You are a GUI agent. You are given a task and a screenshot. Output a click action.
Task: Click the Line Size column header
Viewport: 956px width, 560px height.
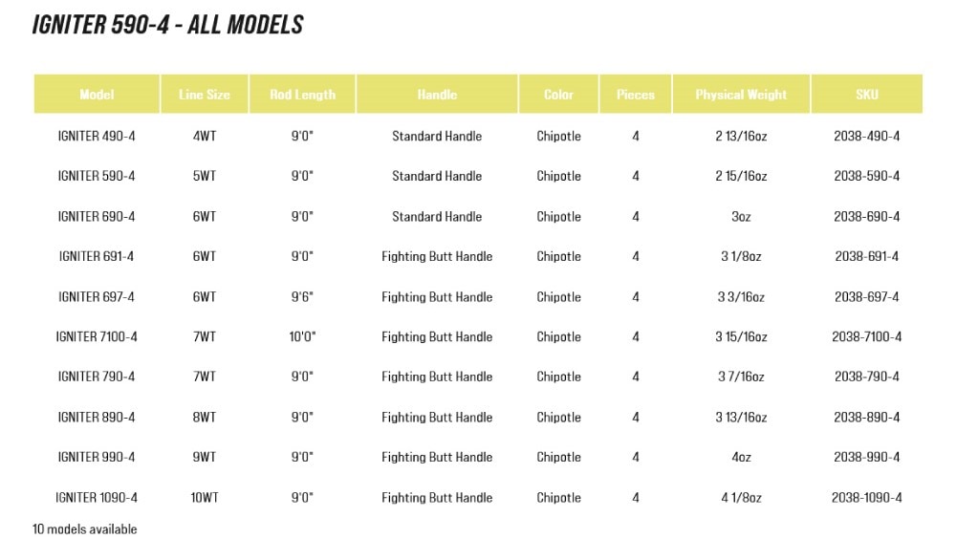[x=205, y=95]
